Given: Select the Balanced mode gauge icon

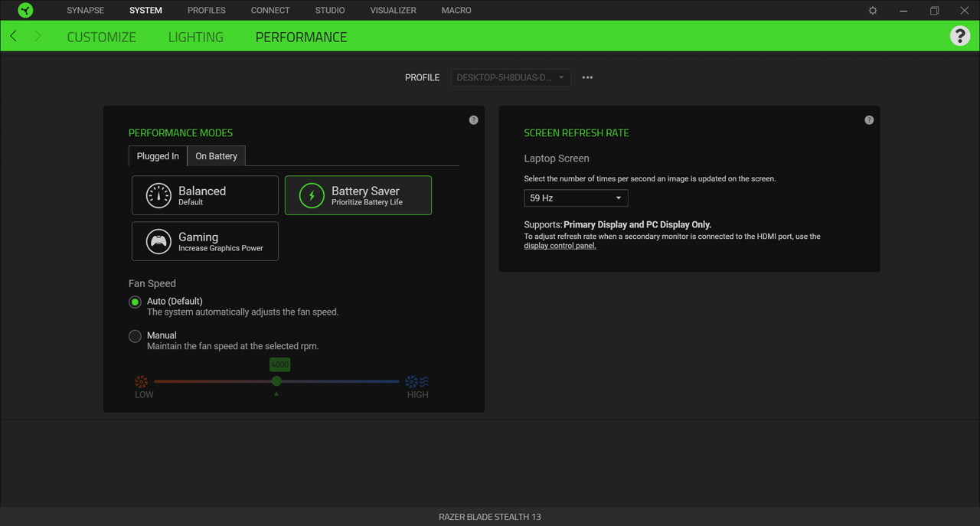Looking at the screenshot, I should (x=158, y=194).
